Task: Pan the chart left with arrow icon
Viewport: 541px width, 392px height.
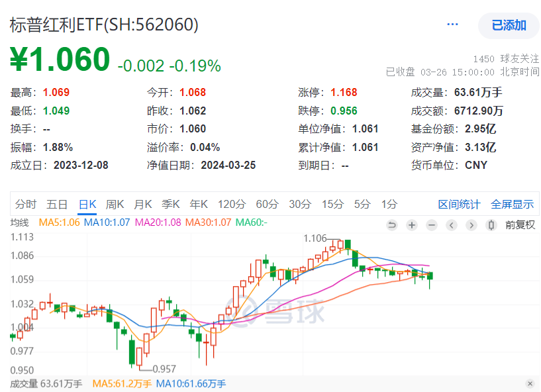Action: (x=451, y=225)
